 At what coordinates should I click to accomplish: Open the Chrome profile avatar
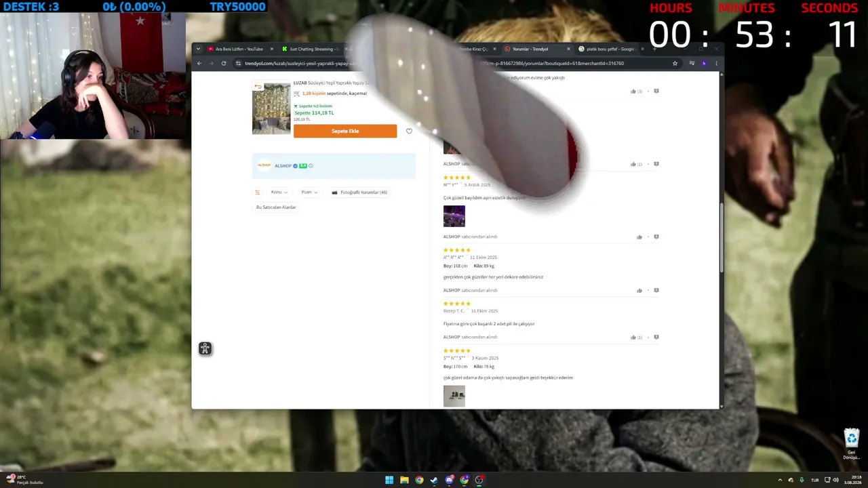tap(704, 63)
